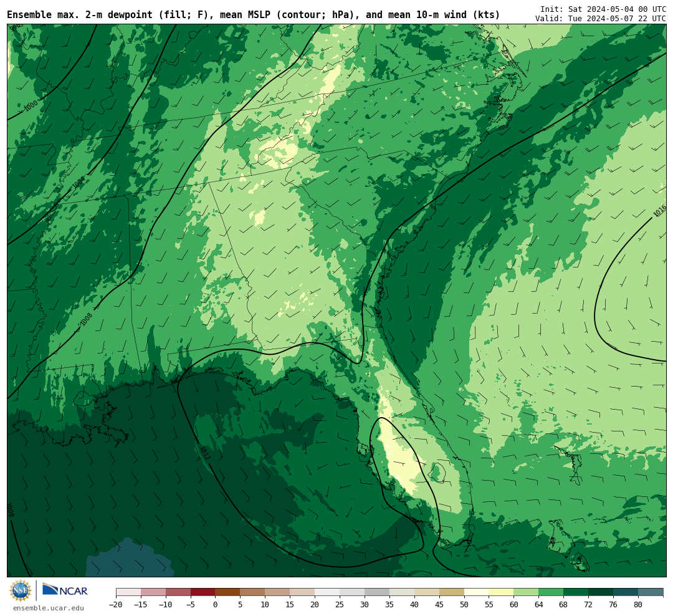673x616 pixels.
Task: Click the -15 colorbar tick label
Action: pyautogui.click(x=140, y=604)
